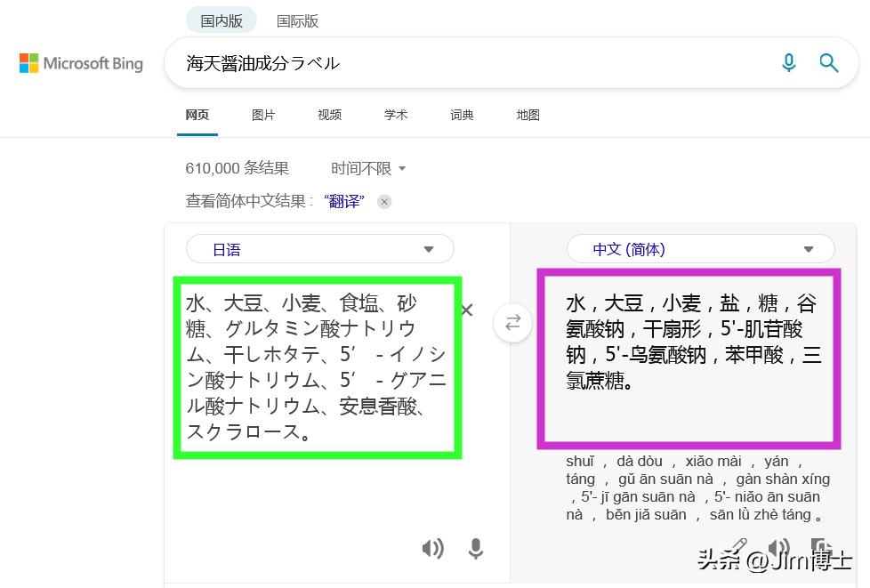The width and height of the screenshot is (870, 588).
Task: Dismiss the 翻译 simplified Chinese suggestion
Action: click(x=384, y=202)
